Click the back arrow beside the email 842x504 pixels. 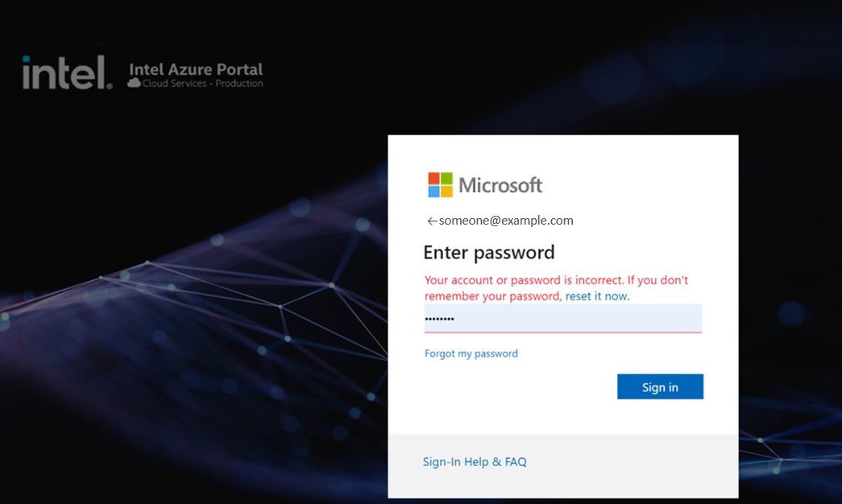coord(432,221)
